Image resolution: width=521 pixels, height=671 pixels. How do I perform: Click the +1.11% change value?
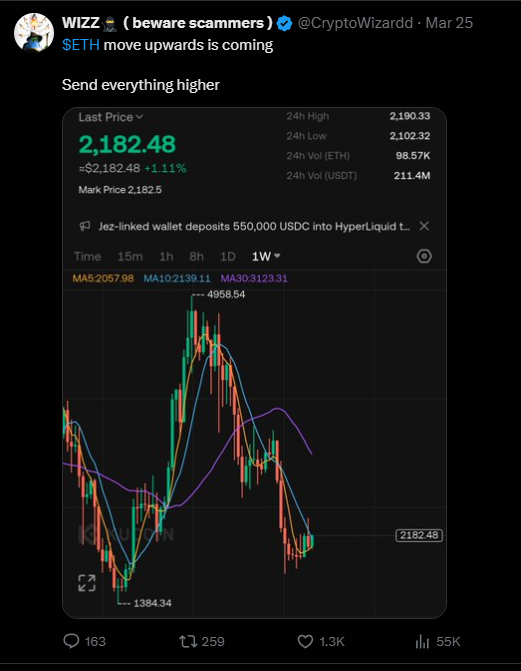click(x=165, y=168)
